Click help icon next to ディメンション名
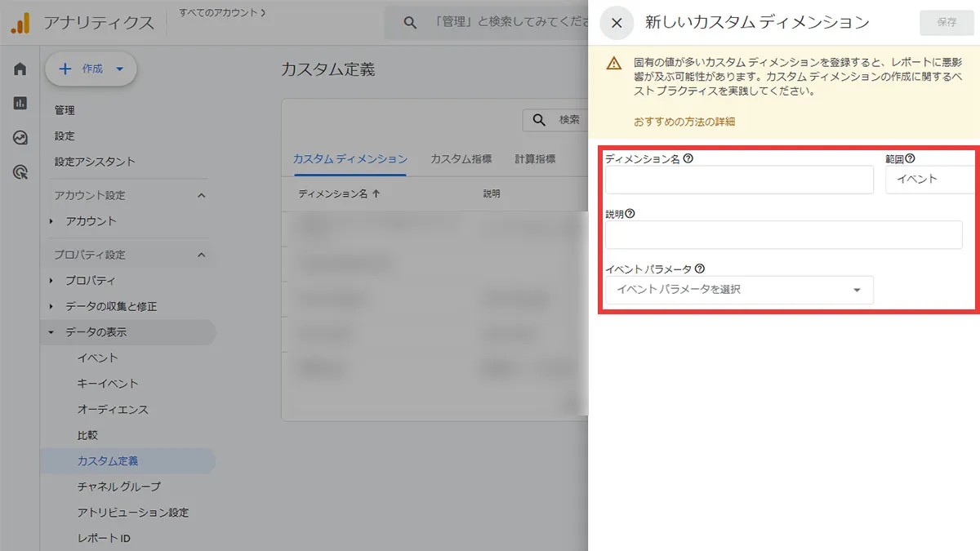 [x=688, y=159]
